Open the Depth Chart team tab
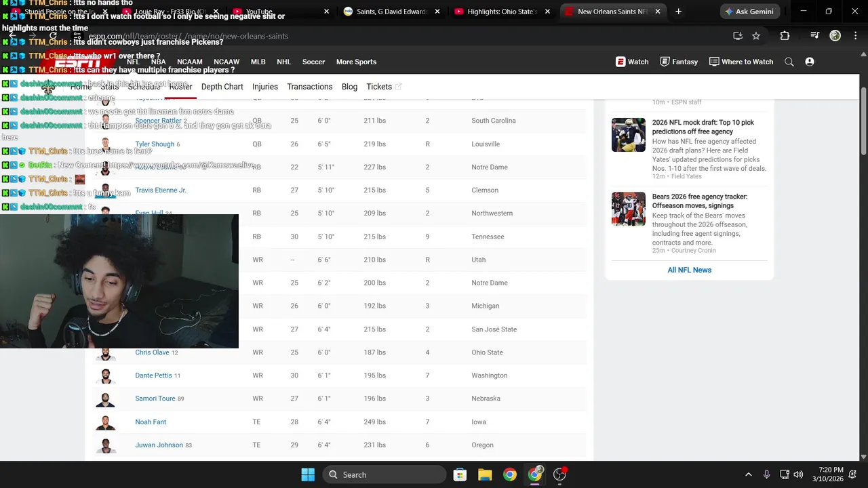This screenshot has height=488, width=868. coord(222,87)
